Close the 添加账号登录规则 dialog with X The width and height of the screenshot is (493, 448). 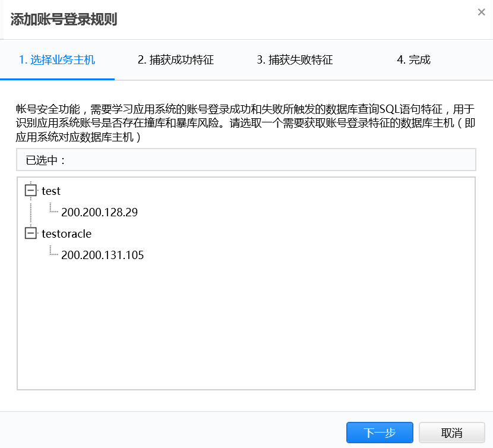pyautogui.click(x=482, y=12)
